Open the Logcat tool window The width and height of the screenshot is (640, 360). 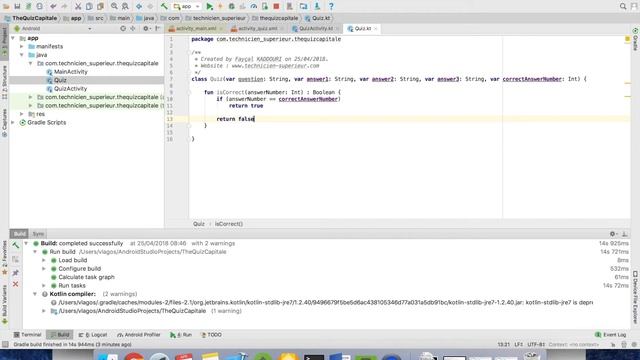pos(93,335)
